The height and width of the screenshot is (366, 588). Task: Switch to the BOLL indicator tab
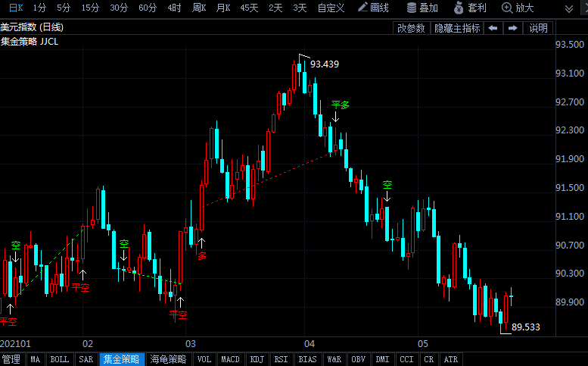click(x=59, y=359)
